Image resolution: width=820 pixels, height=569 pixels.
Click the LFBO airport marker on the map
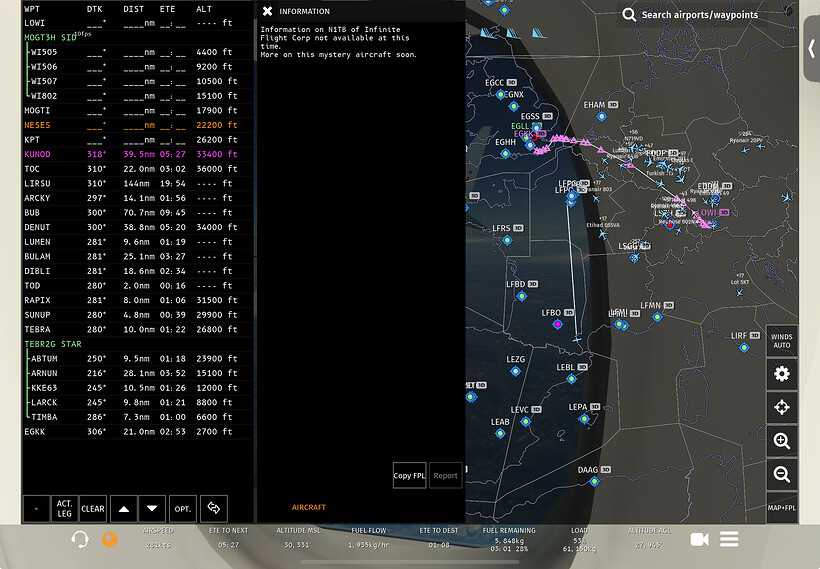pos(558,324)
